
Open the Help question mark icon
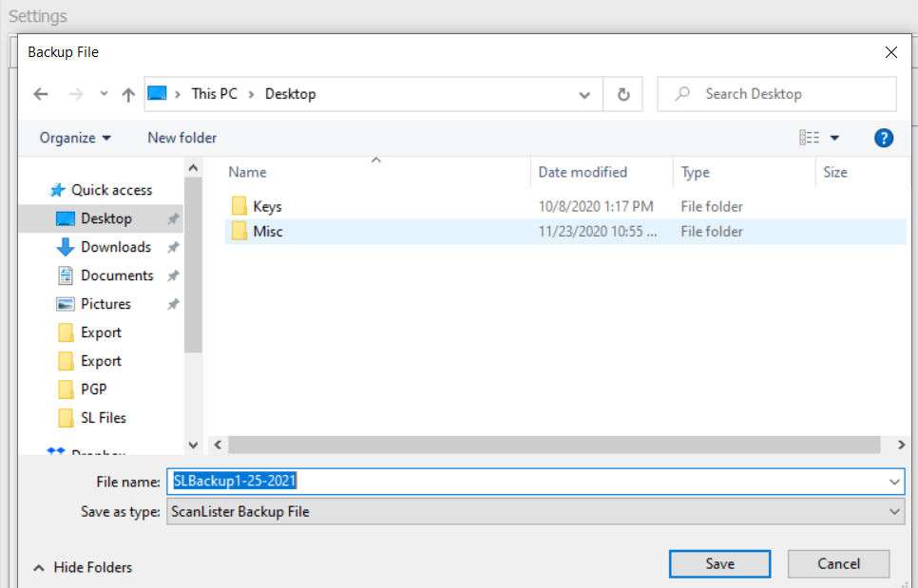tap(884, 138)
